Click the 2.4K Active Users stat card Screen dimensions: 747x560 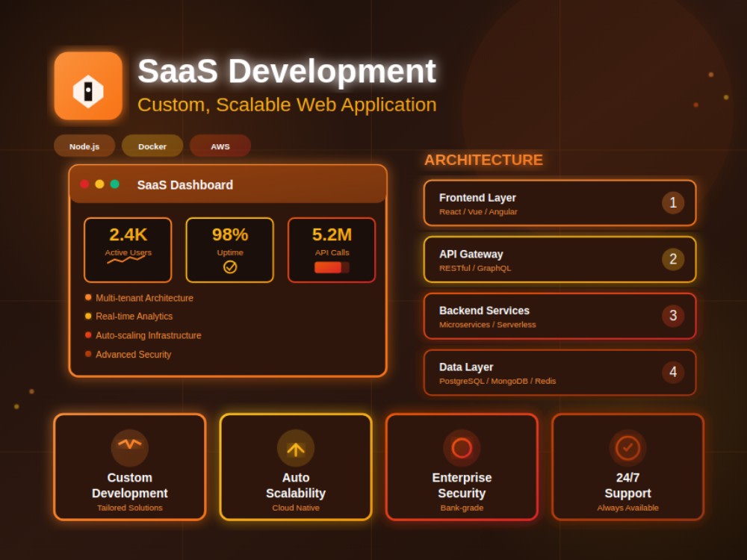coord(128,250)
